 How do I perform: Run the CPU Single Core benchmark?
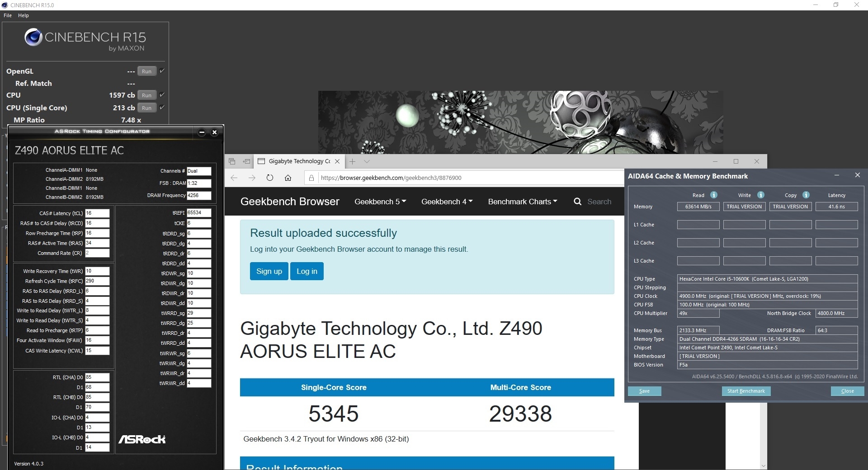click(x=147, y=108)
